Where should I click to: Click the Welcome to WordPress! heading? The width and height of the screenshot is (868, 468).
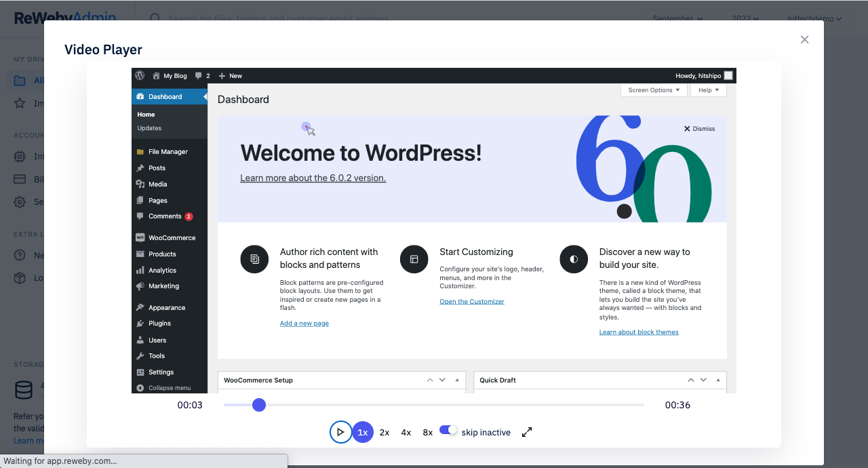coord(361,153)
